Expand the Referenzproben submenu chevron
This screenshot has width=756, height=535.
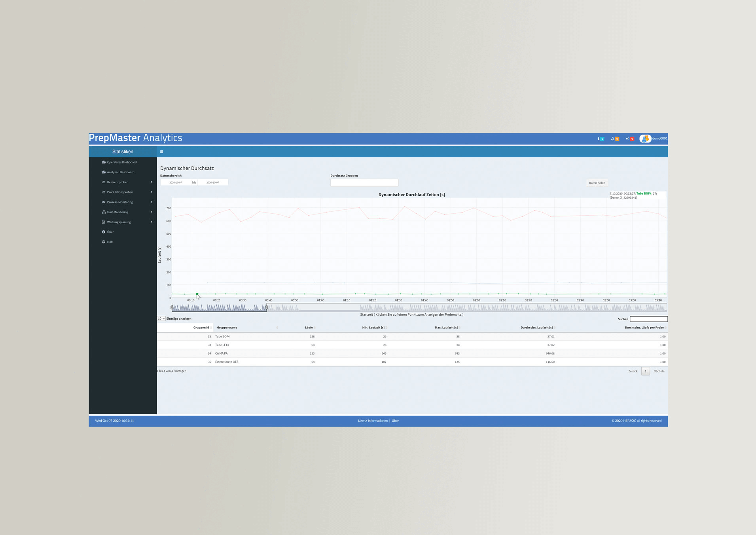pos(152,182)
